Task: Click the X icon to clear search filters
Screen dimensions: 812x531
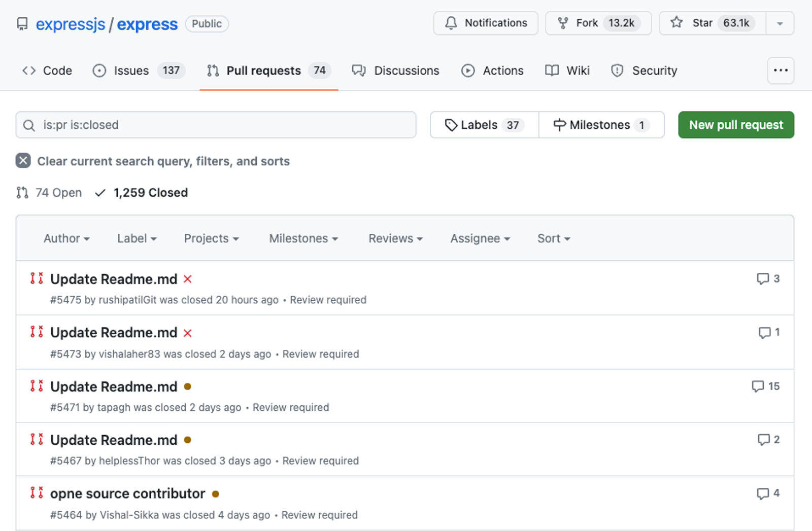Action: tap(23, 161)
